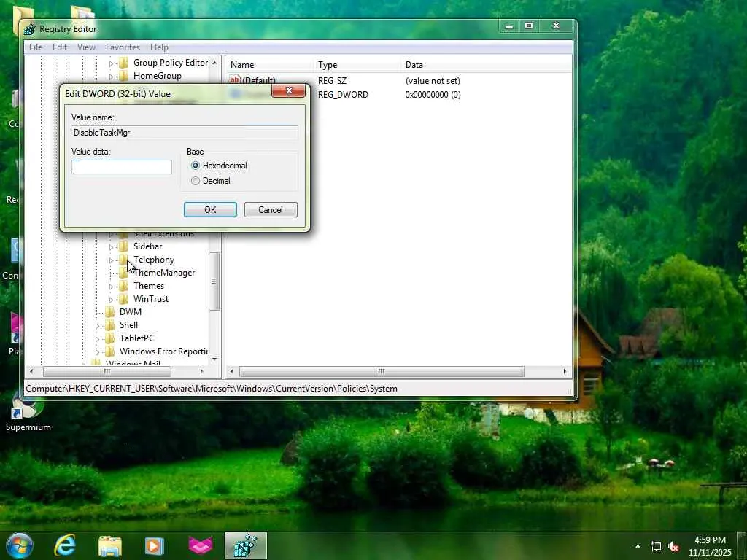
Task: Close the Edit DWORD dialog with the red X
Action: tap(288, 90)
